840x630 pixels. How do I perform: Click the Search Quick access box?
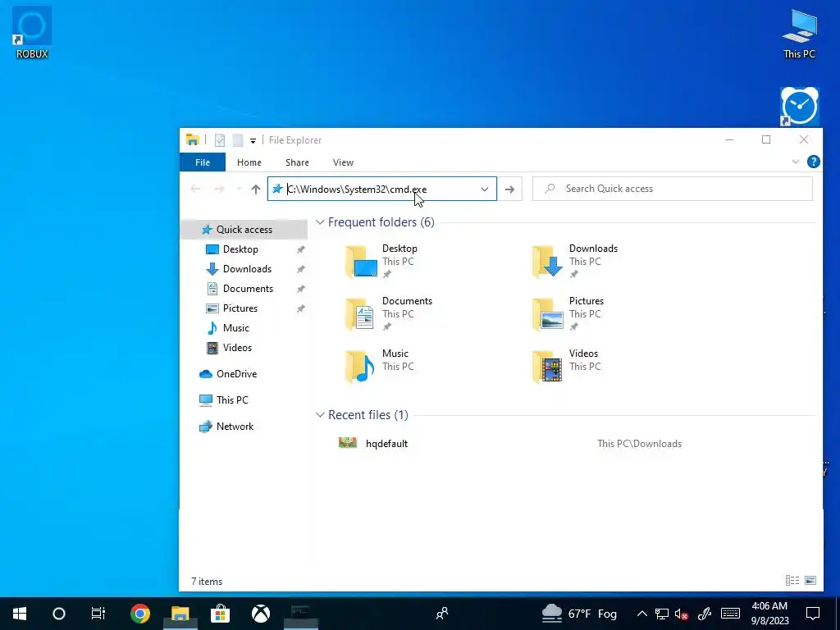coord(673,189)
